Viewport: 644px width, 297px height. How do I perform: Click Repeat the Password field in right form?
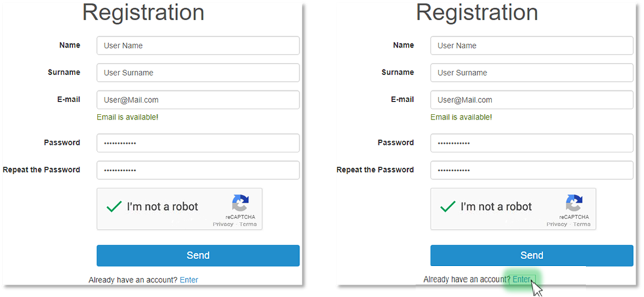(531, 170)
